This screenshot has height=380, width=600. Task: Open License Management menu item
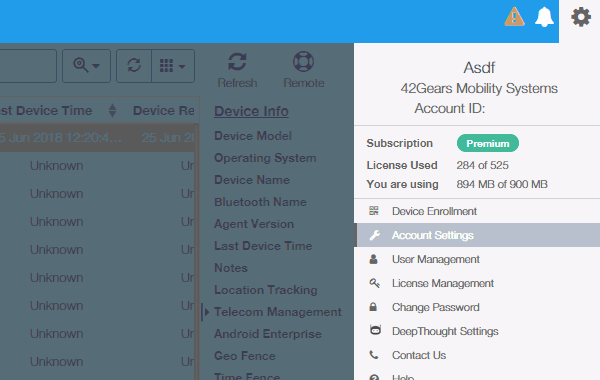[x=477, y=283]
